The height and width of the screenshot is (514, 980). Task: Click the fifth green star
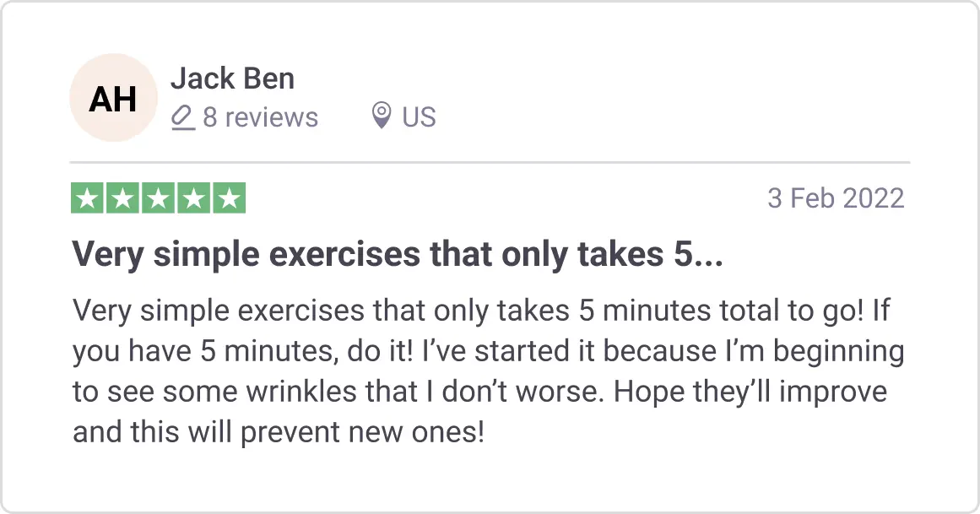pos(229,198)
